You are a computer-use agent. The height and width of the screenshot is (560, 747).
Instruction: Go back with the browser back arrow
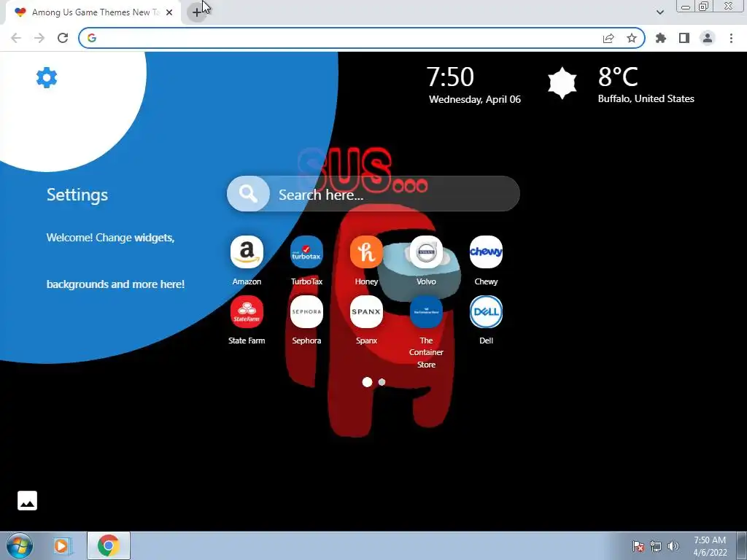pyautogui.click(x=16, y=38)
